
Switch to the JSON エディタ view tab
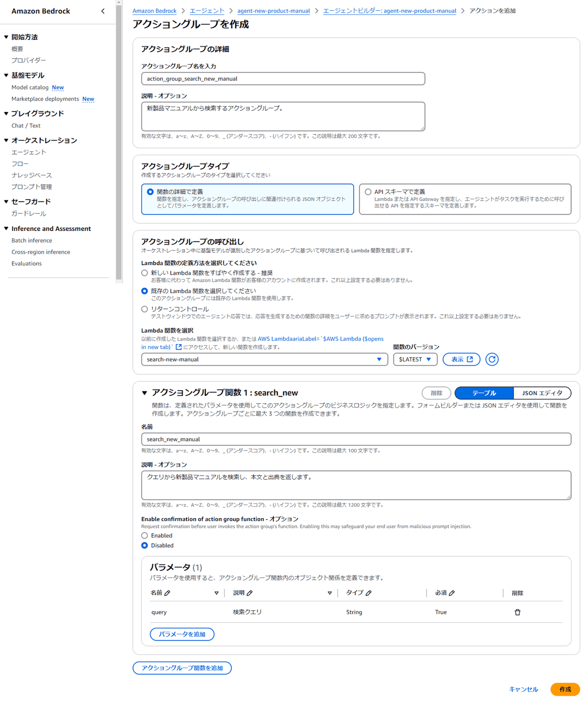[542, 393]
